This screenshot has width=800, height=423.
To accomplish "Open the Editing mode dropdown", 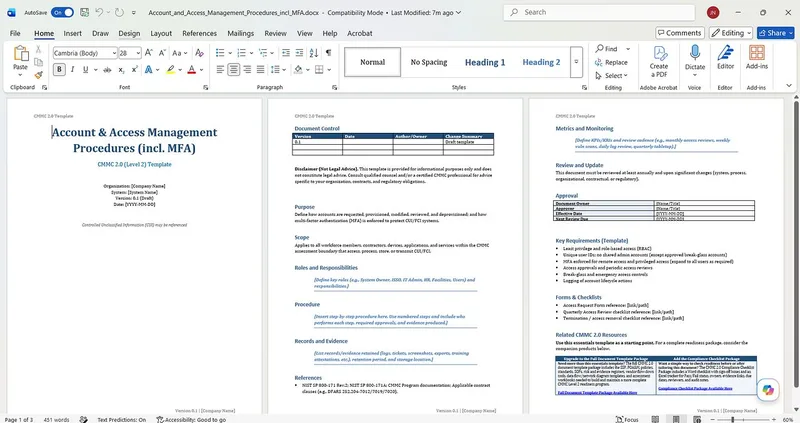I will pos(731,33).
